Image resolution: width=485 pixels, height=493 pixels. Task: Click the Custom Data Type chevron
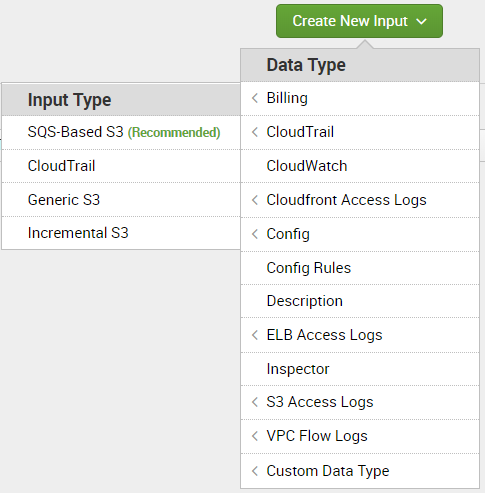tap(255, 471)
